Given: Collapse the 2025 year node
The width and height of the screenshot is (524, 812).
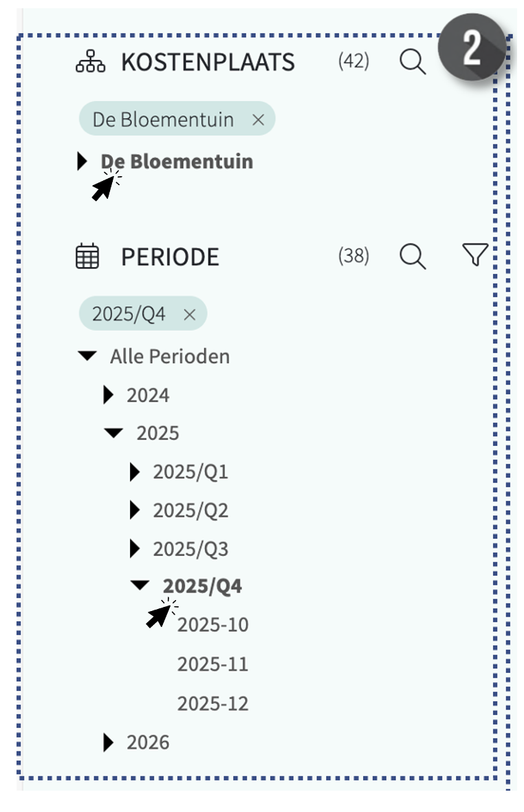Looking at the screenshot, I should (113, 434).
